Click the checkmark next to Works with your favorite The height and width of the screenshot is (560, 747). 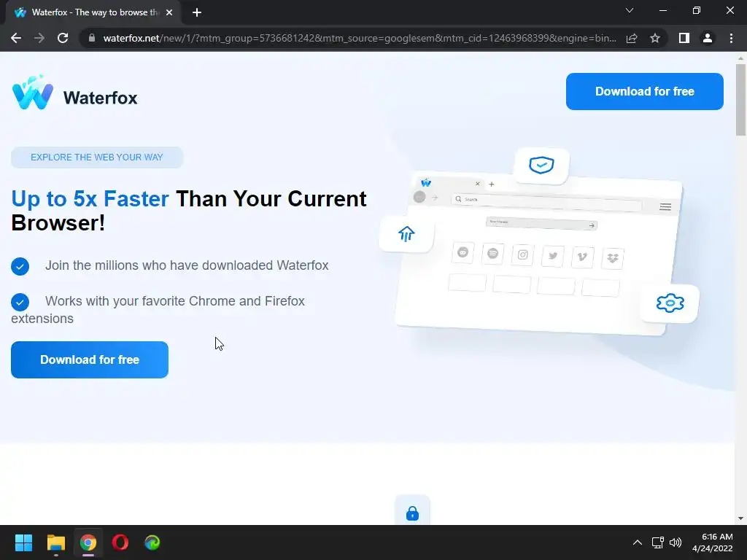click(20, 302)
